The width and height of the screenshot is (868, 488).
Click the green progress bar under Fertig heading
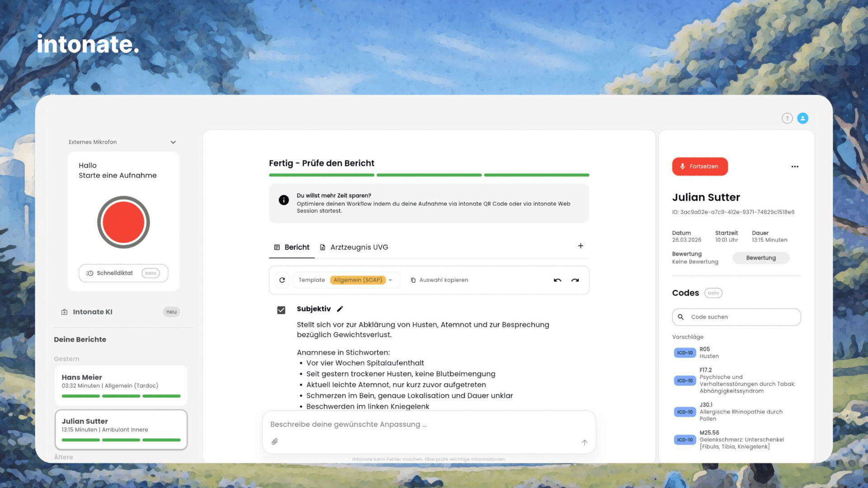point(429,175)
